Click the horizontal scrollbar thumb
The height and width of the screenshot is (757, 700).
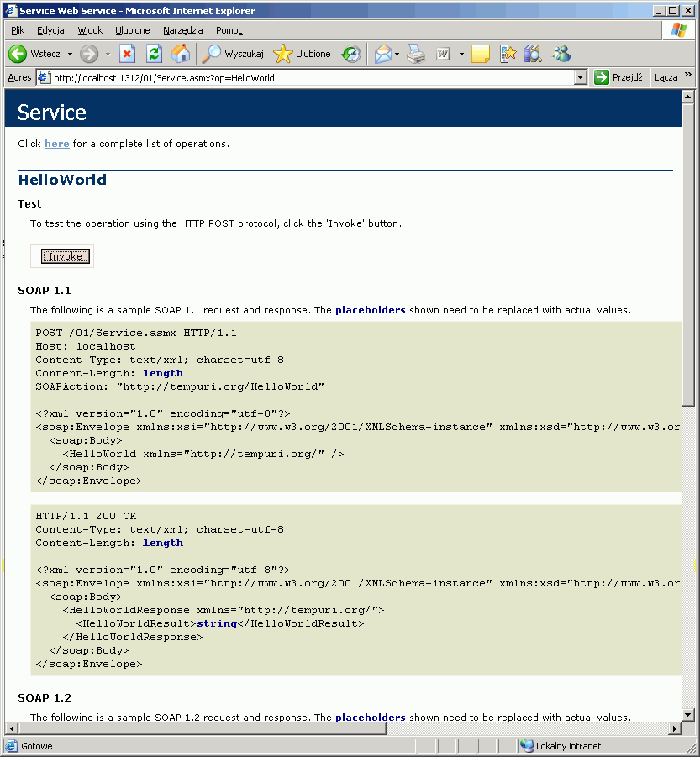point(202,728)
